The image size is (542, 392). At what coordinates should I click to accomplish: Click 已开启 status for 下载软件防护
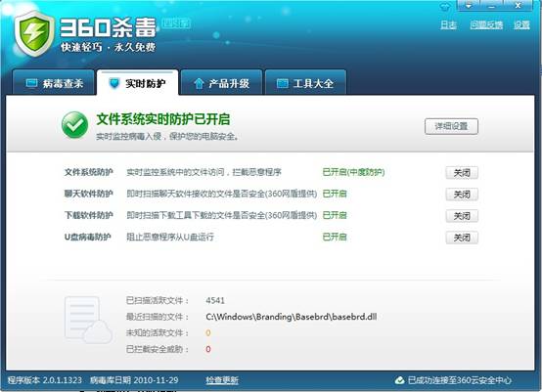(335, 215)
